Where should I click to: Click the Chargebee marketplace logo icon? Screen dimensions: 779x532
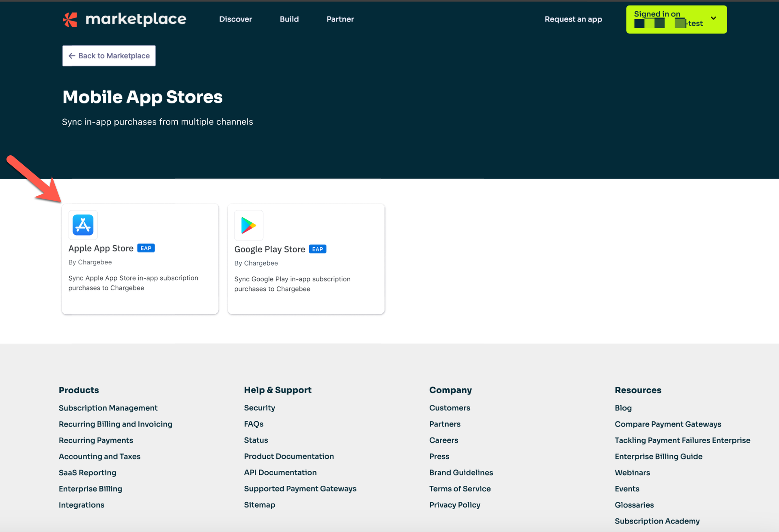click(70, 19)
